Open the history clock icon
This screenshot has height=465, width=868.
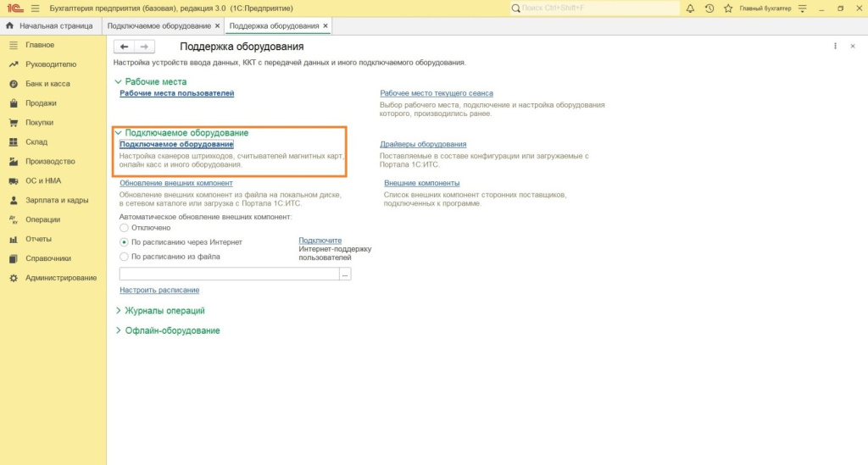(709, 8)
